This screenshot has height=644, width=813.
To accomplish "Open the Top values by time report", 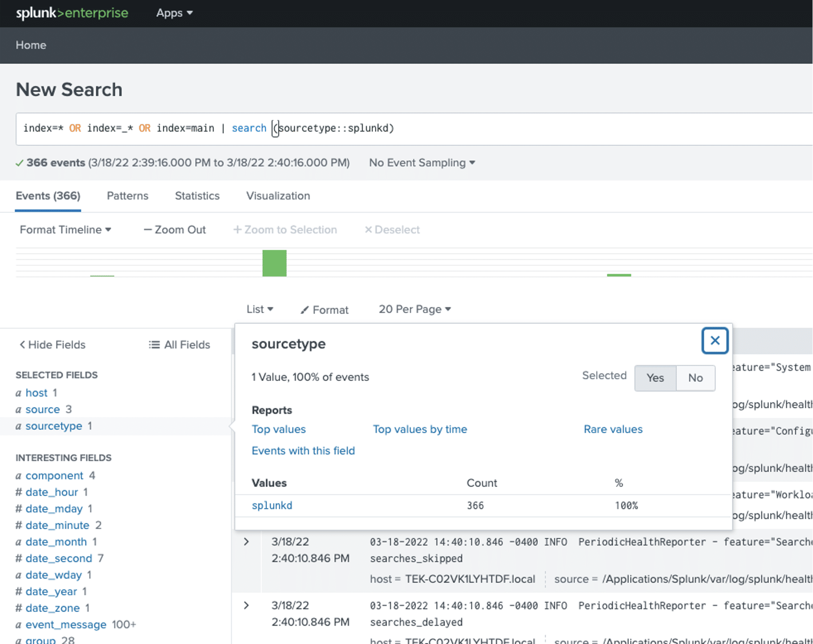I will [420, 429].
